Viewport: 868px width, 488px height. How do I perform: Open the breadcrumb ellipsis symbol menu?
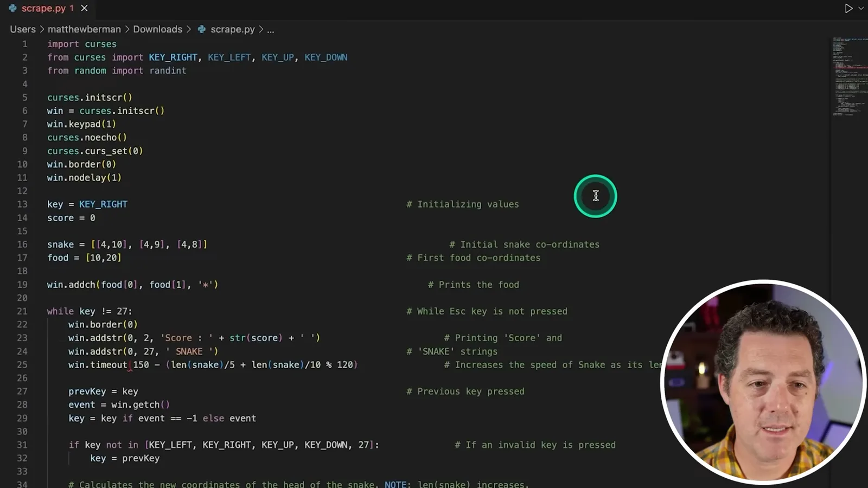pyautogui.click(x=271, y=29)
